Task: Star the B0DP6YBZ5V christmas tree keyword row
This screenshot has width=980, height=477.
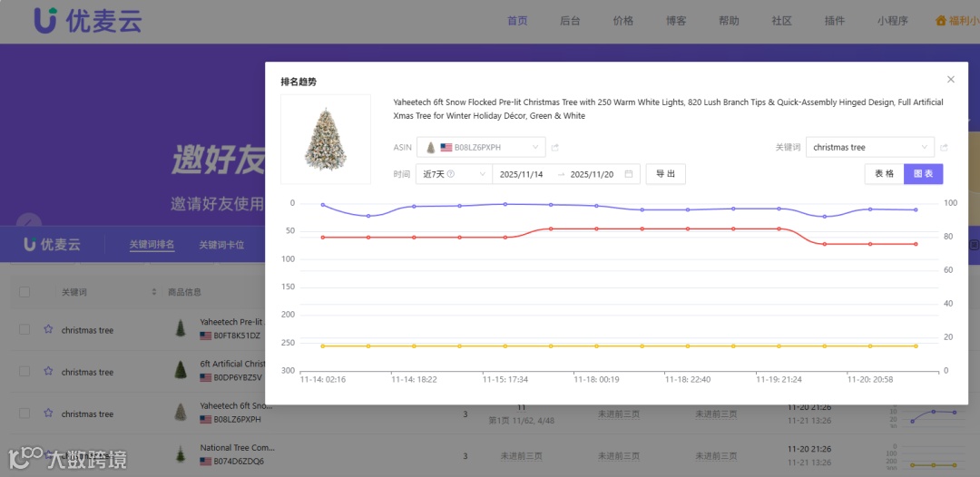Action: [48, 372]
